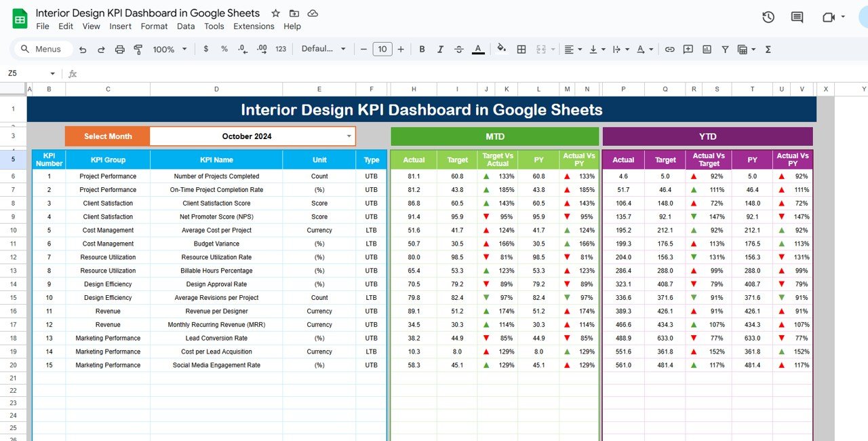Image resolution: width=868 pixels, height=441 pixels.
Task: Format as currency with the dollar icon
Action: (206, 50)
